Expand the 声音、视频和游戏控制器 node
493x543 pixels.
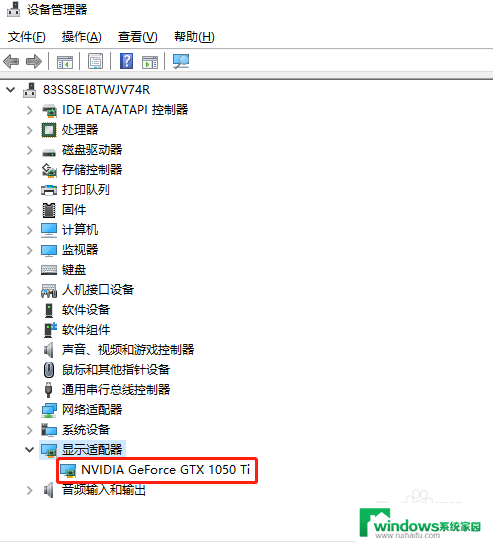pos(30,350)
